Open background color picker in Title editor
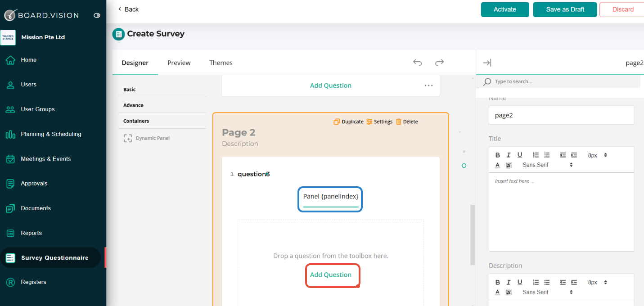Image resolution: width=644 pixels, height=306 pixels. coord(509,165)
